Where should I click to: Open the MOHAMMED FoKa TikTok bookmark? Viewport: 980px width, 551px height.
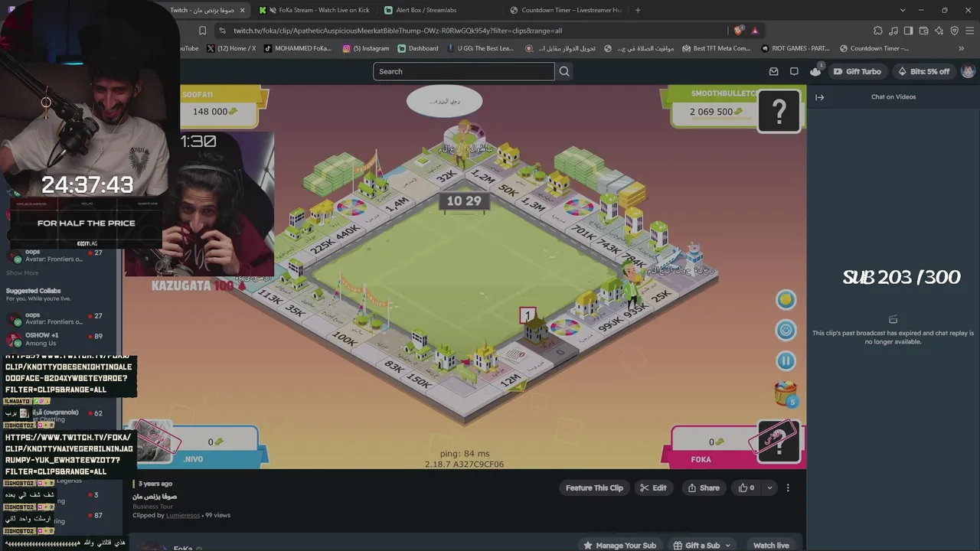coord(297,48)
